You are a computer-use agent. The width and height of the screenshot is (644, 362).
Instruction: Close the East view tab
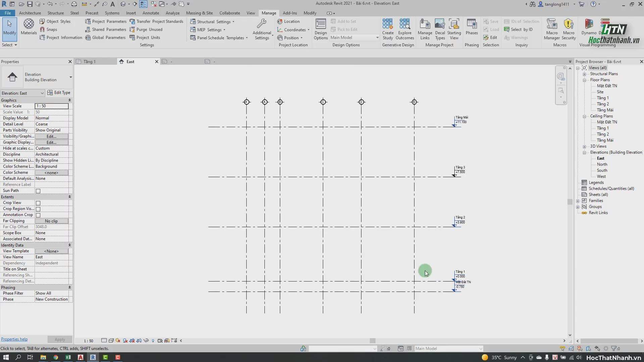[156, 62]
